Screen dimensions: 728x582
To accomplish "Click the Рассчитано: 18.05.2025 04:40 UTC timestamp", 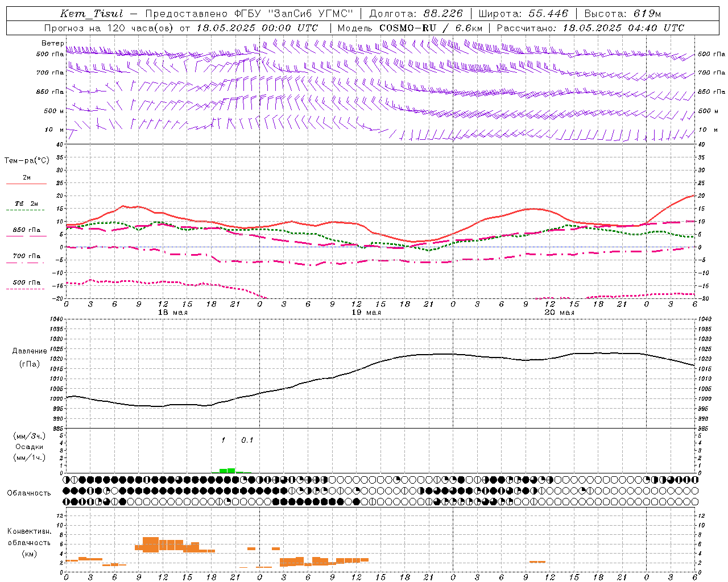I will pyautogui.click(x=591, y=28).
